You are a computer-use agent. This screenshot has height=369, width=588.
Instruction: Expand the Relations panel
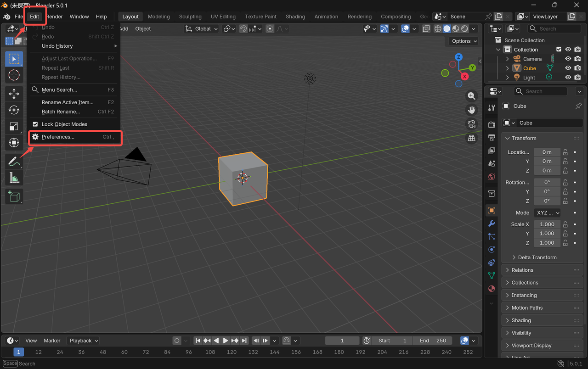(522, 270)
